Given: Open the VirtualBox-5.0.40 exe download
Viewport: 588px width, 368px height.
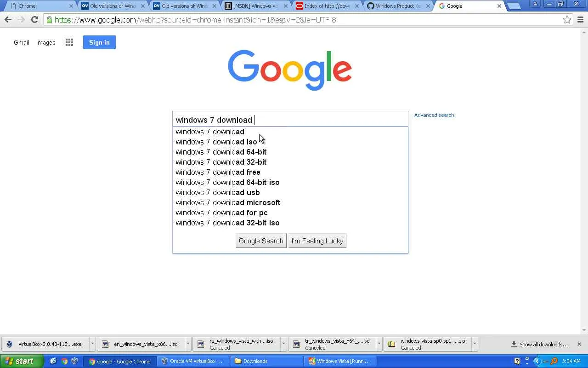Looking at the screenshot, I should coord(46,344).
